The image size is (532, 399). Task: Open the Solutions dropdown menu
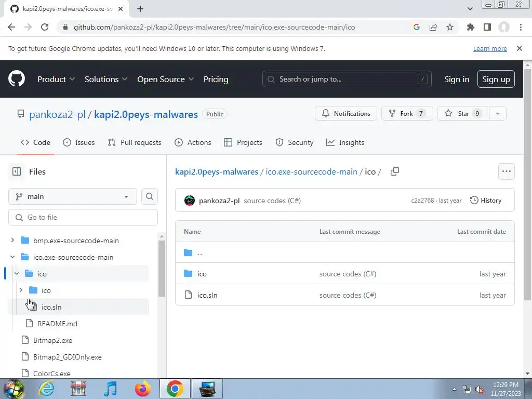(106, 79)
